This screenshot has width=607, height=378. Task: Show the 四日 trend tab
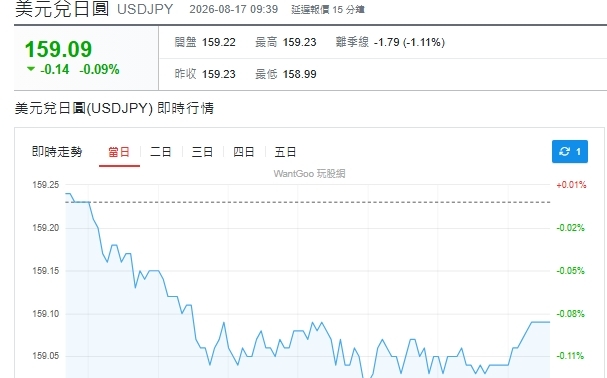click(x=244, y=152)
